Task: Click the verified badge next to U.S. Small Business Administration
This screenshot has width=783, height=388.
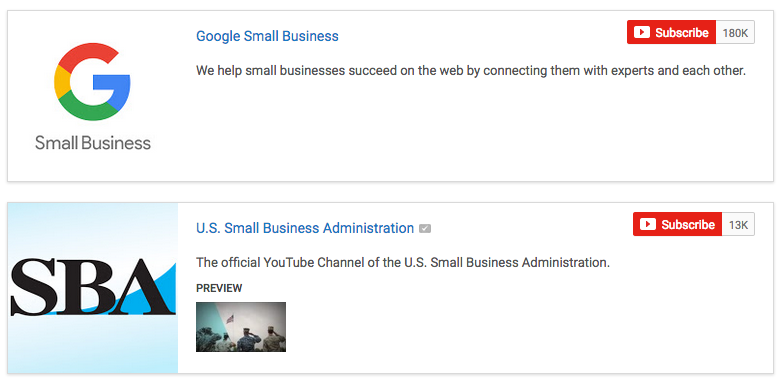Action: 425,229
